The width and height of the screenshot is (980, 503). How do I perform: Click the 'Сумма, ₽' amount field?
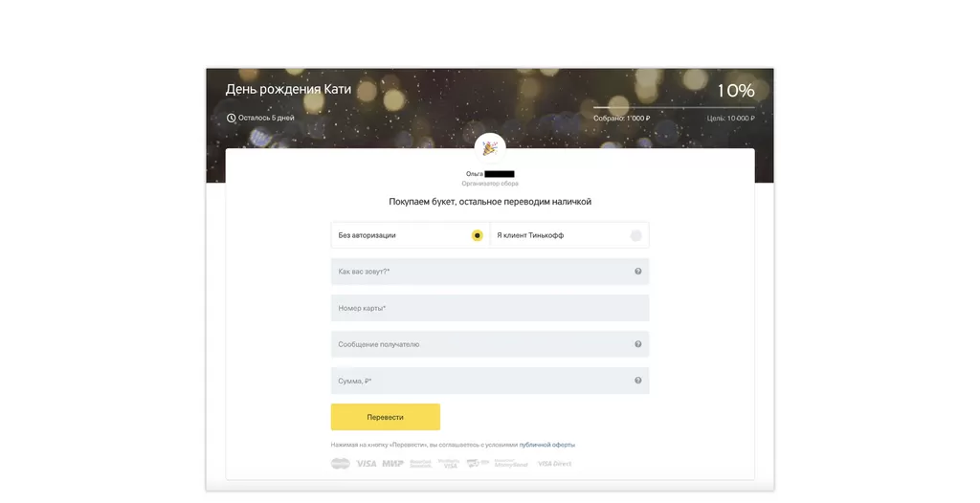(x=479, y=381)
